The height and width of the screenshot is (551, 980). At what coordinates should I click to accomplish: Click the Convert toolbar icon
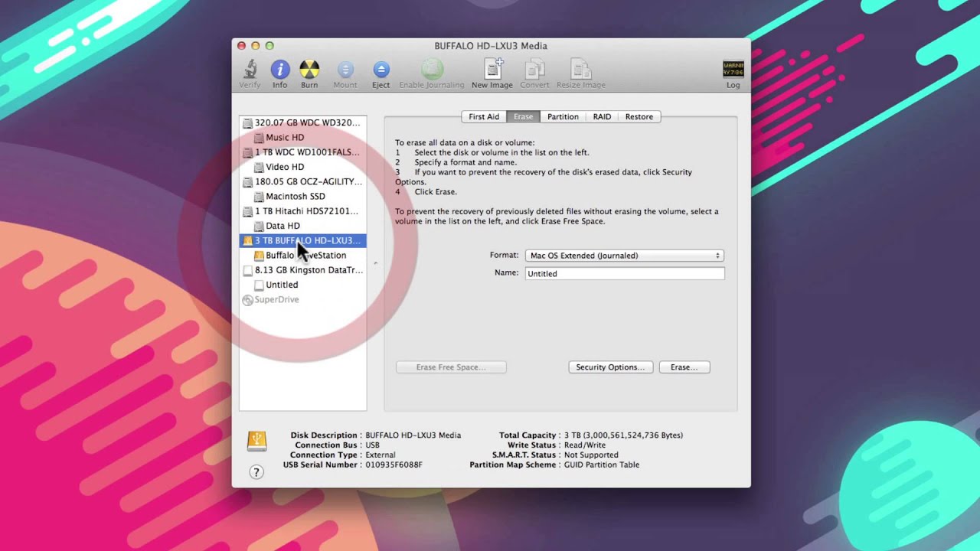(534, 70)
